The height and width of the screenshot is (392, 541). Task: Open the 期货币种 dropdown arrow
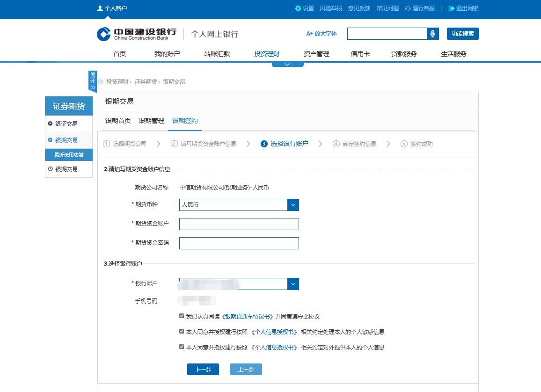(x=293, y=205)
